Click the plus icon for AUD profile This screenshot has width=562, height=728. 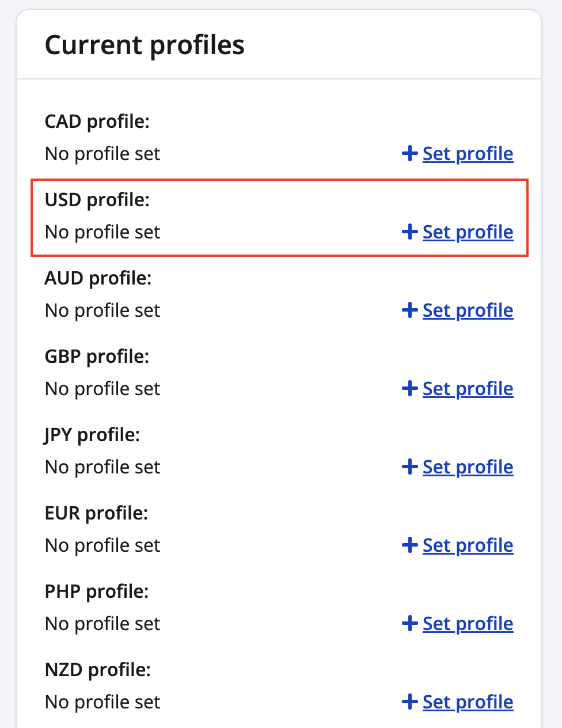(x=409, y=310)
